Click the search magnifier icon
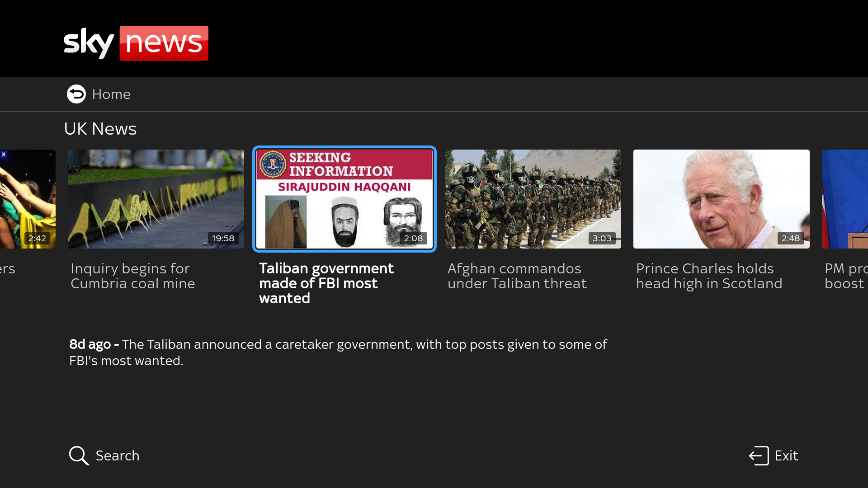 [79, 455]
